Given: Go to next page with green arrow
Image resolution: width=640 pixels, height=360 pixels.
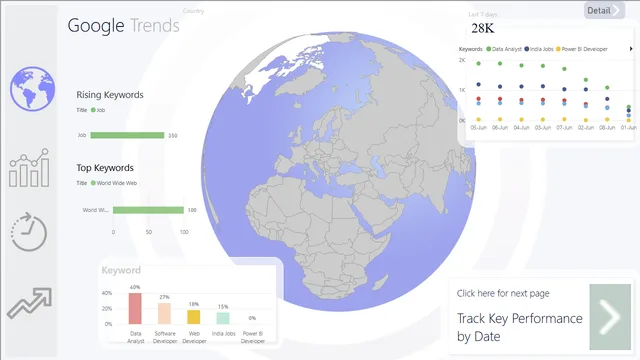Looking at the screenshot, I should (x=610, y=317).
